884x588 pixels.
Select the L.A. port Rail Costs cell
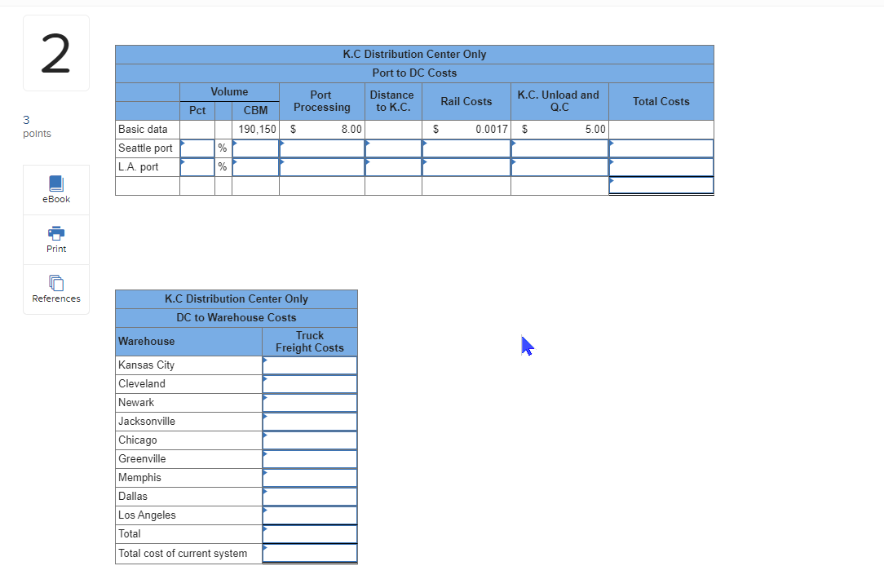click(x=466, y=166)
